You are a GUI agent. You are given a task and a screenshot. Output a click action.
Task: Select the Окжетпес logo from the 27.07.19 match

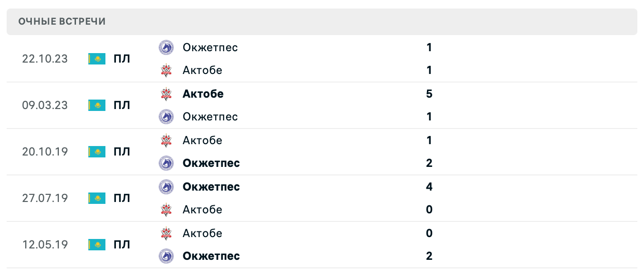pos(166,187)
